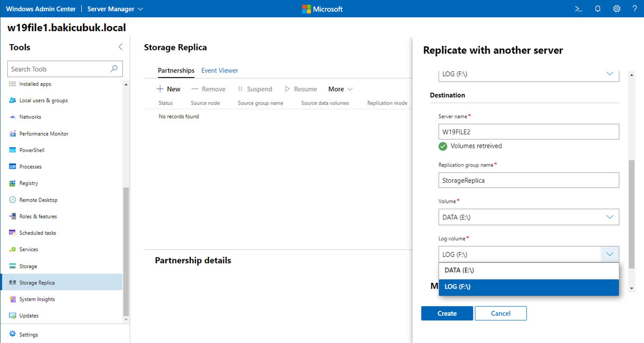Sort by Status column header

pos(165,103)
